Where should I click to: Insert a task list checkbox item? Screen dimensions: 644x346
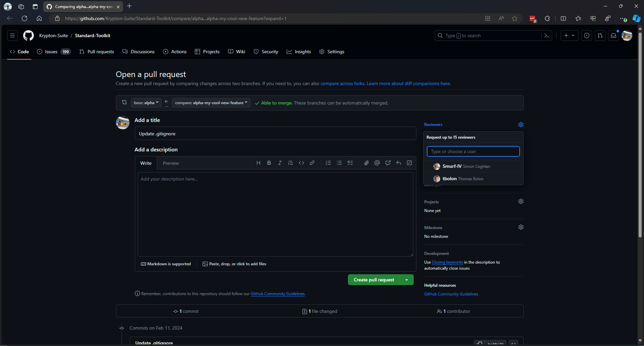(x=350, y=163)
